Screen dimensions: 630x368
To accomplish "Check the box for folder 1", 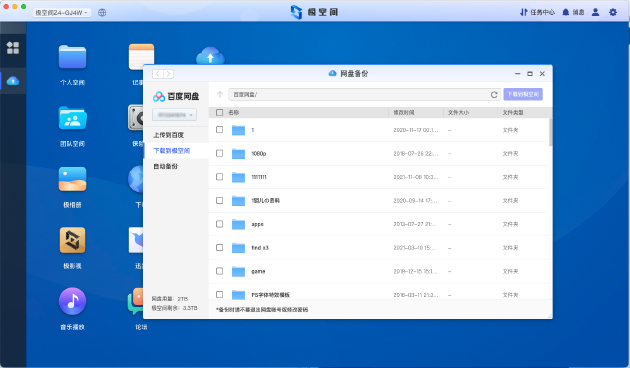I will [x=219, y=130].
